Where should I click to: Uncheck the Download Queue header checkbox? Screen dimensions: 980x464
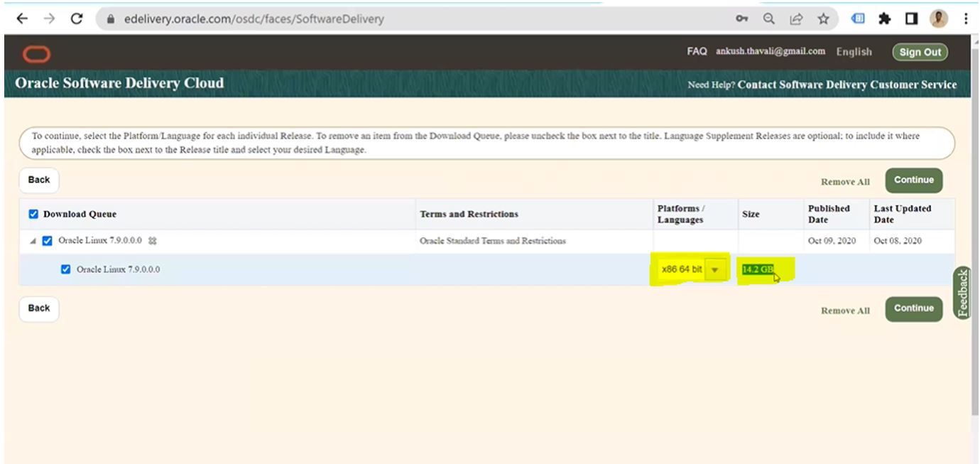click(x=33, y=214)
